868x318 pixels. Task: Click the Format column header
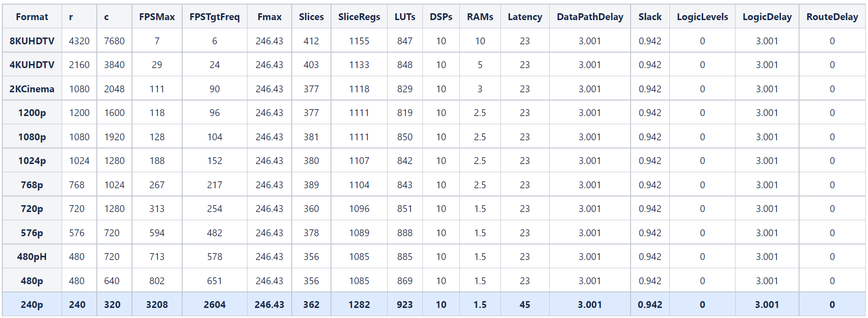pos(32,17)
